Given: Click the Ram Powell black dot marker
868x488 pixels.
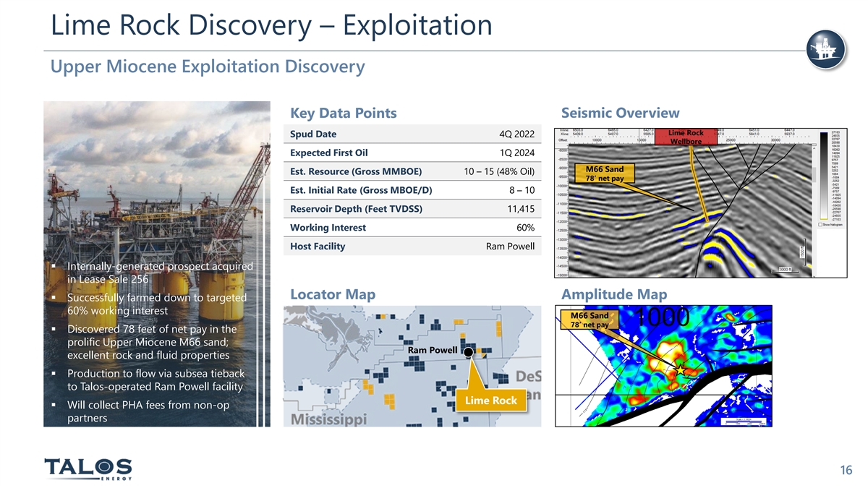Looking at the screenshot, I should pyautogui.click(x=469, y=352).
